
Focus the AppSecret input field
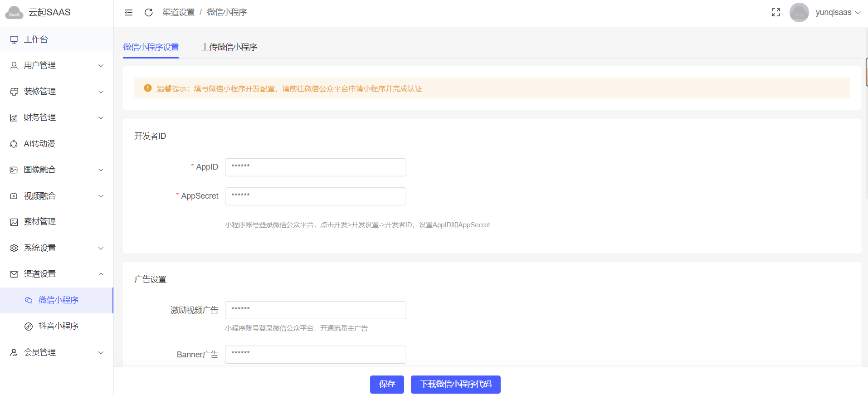pyautogui.click(x=315, y=196)
